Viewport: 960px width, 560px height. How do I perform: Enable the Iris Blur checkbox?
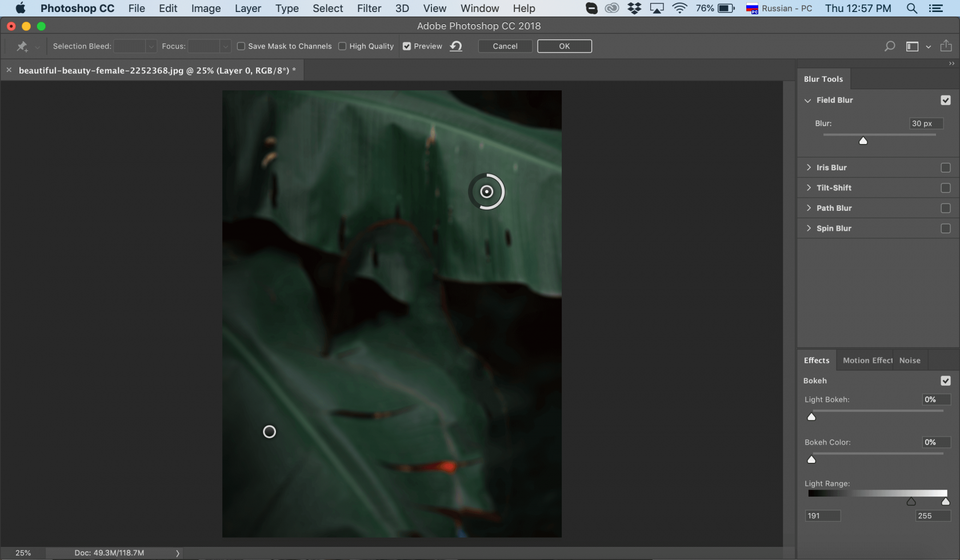[946, 167]
